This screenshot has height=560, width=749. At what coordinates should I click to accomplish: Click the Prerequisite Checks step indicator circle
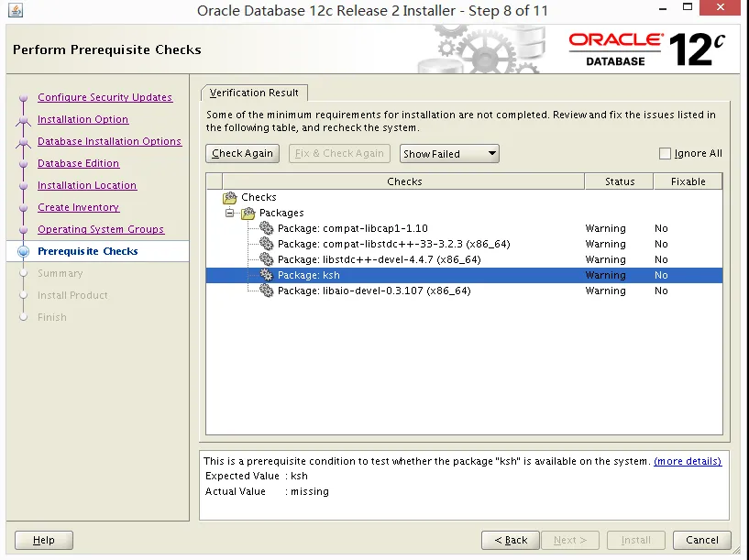23,252
